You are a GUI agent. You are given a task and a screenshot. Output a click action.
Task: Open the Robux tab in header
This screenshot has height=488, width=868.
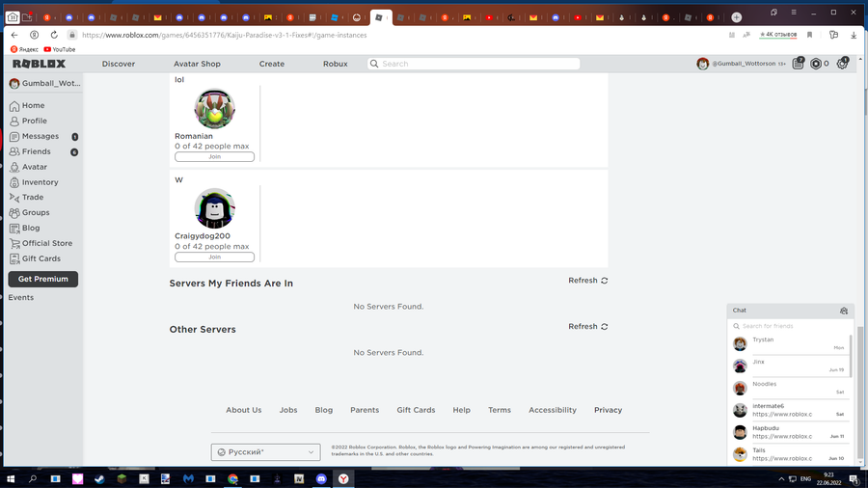click(336, 64)
